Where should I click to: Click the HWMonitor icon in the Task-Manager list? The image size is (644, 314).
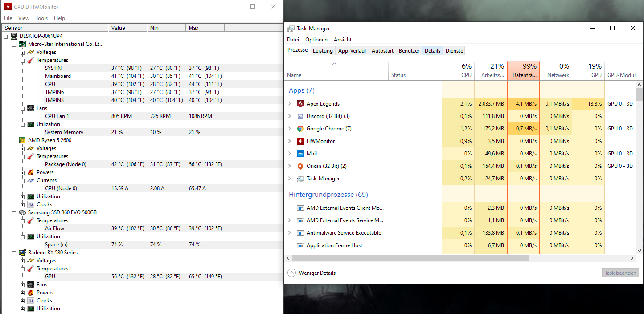pos(300,141)
